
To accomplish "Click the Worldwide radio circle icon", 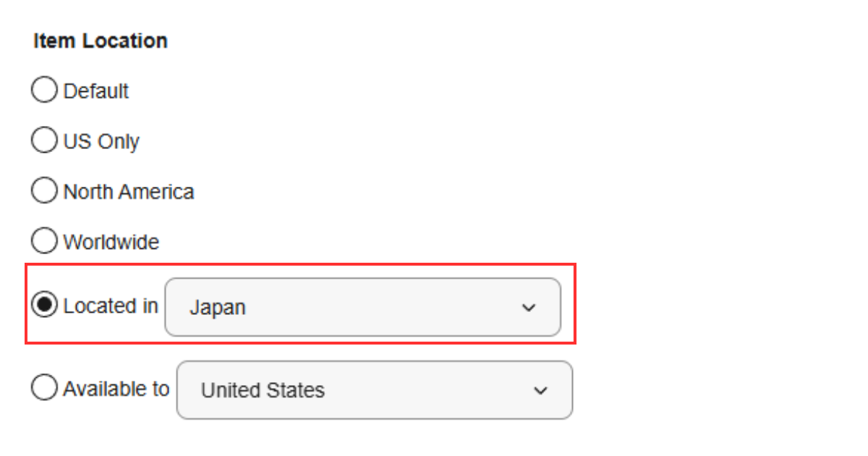I will (x=43, y=240).
